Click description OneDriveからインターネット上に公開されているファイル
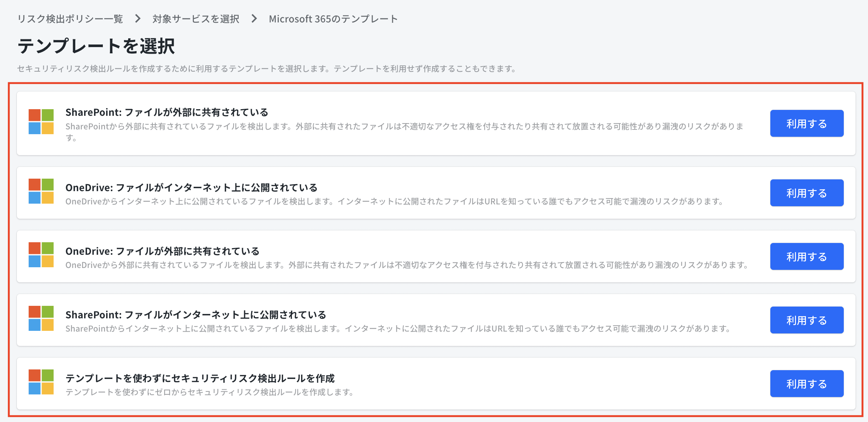 394,201
